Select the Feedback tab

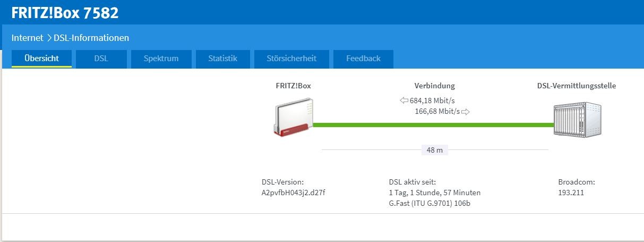(363, 59)
